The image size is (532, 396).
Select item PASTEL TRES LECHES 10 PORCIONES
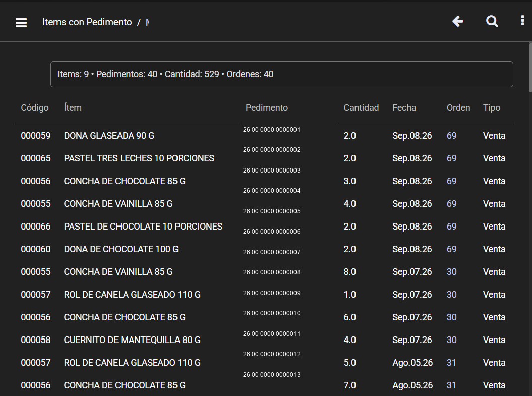[139, 158]
